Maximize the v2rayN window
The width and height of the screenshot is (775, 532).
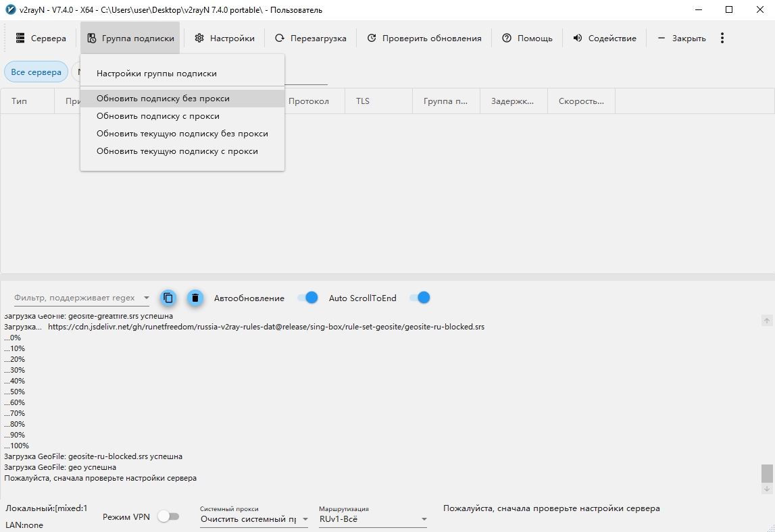pos(729,10)
